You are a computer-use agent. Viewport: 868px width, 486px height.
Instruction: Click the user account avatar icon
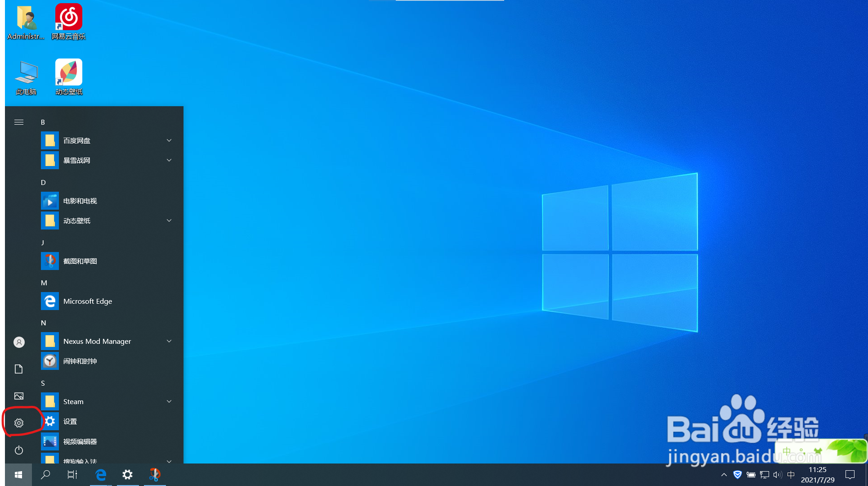coord(19,342)
